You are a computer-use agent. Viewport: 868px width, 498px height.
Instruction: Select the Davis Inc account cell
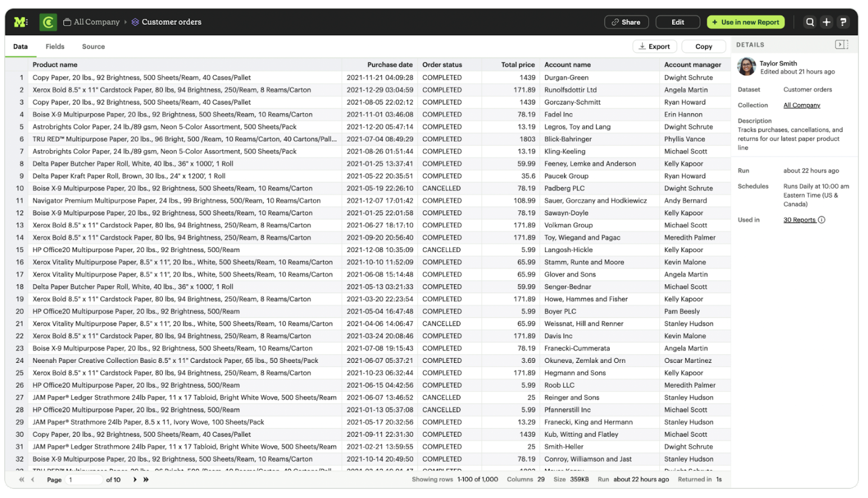pyautogui.click(x=599, y=336)
